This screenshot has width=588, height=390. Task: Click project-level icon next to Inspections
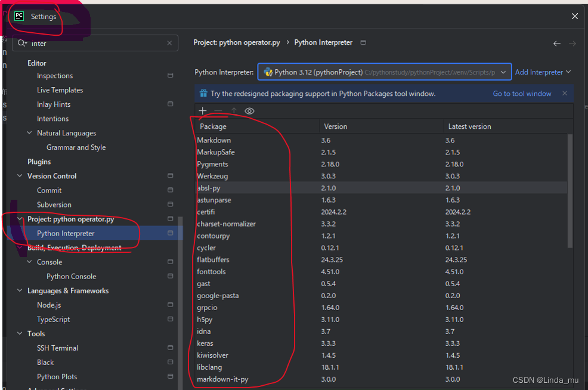(170, 75)
